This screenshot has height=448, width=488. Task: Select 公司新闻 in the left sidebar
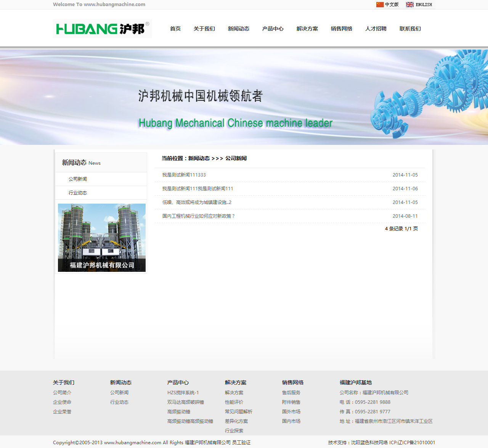coord(78,179)
